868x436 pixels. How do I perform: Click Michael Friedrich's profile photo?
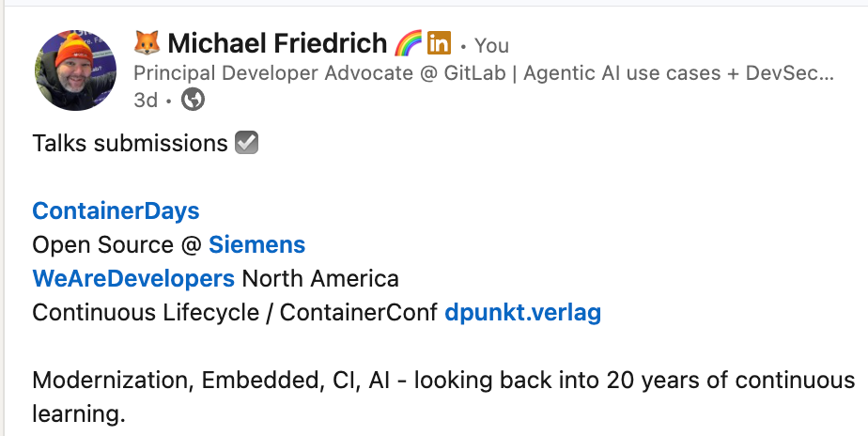tap(75, 70)
